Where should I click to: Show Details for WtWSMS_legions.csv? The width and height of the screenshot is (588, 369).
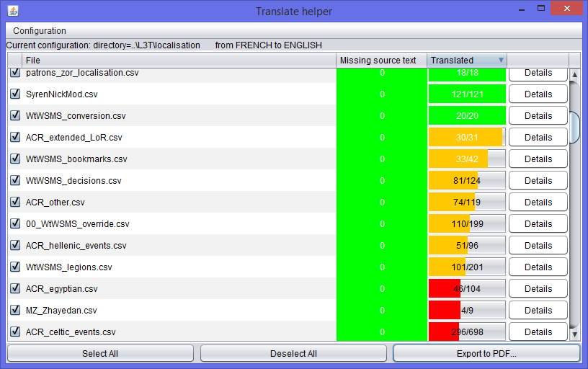(x=538, y=267)
